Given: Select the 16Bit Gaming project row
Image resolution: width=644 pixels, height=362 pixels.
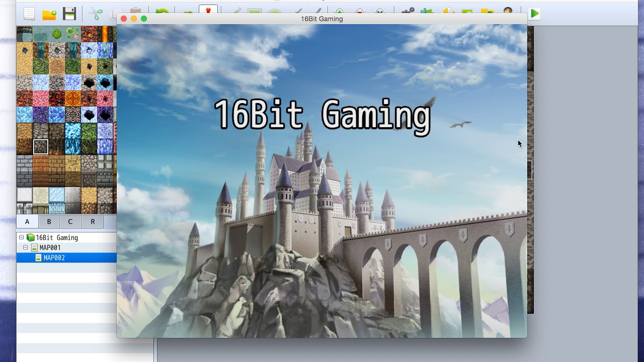Looking at the screenshot, I should click(x=66, y=238).
